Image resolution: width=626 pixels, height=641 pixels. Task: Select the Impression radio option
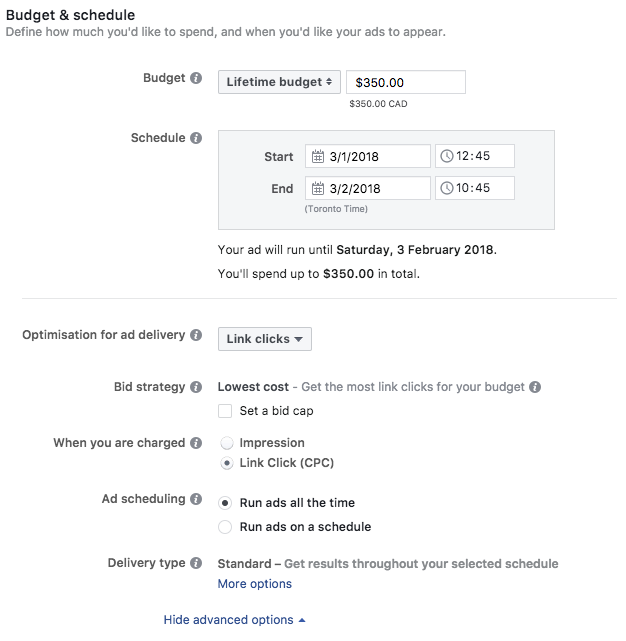click(225, 443)
